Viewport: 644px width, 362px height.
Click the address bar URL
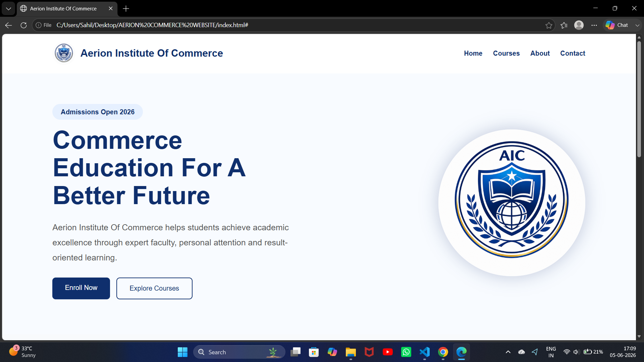point(152,25)
